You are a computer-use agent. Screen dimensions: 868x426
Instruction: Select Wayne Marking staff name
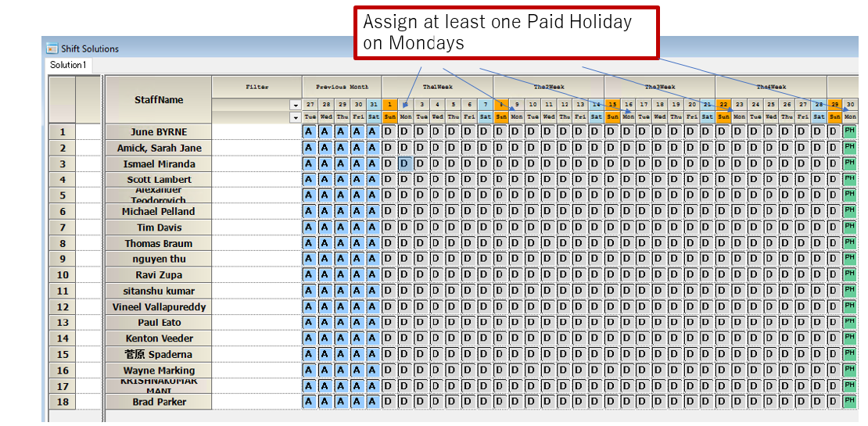pyautogui.click(x=159, y=371)
